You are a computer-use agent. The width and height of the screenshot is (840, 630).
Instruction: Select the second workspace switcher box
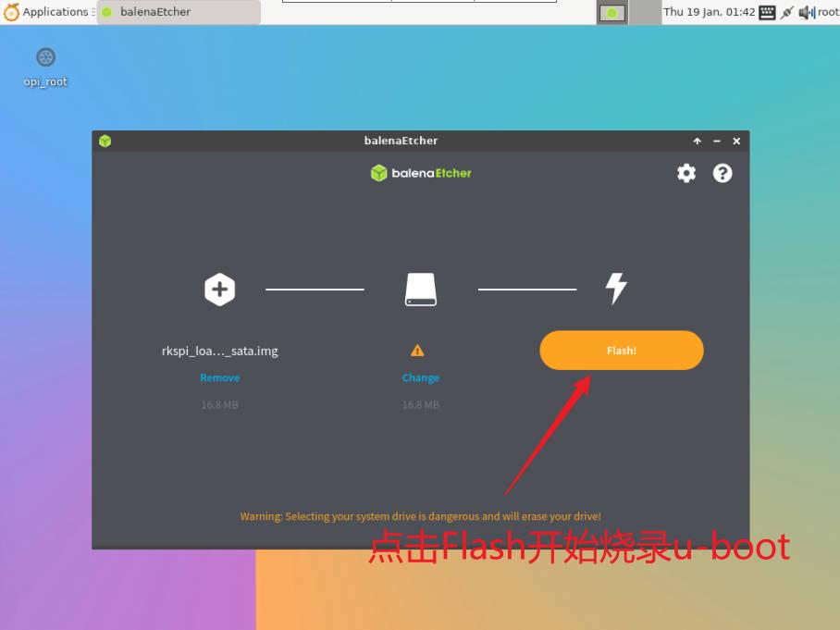click(x=645, y=12)
